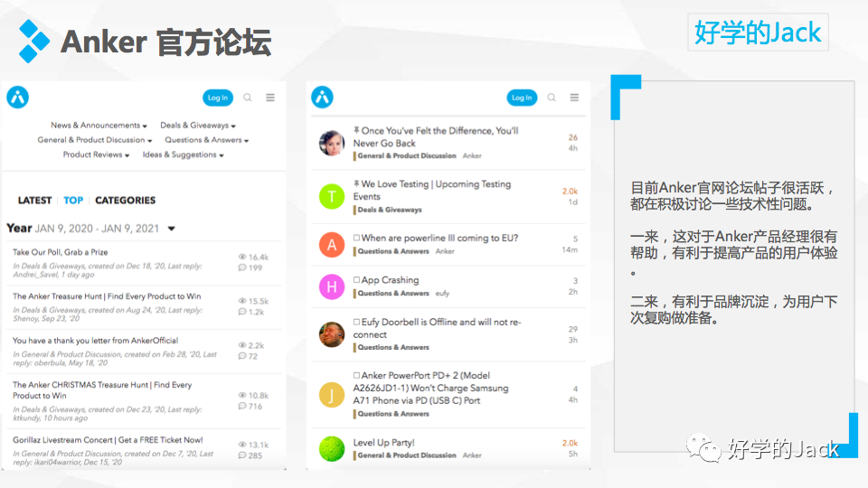Click the 2.2k views eye icon
This screenshot has height=488, width=868.
(242, 345)
